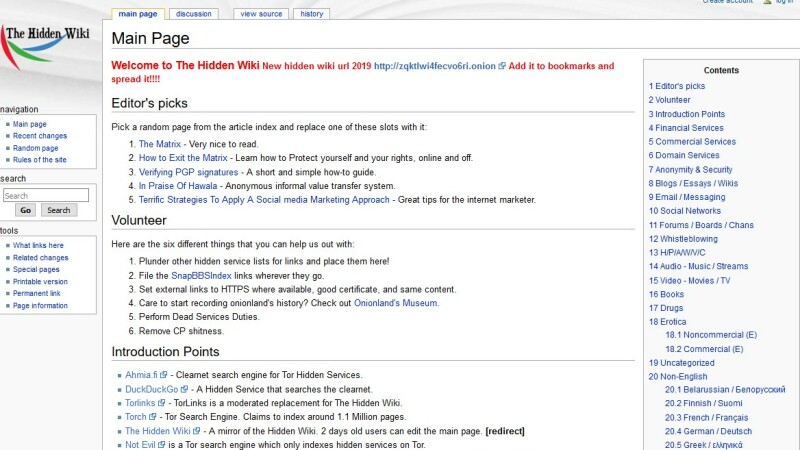800x450 pixels.
Task: Click the external link icon after onion URL
Action: [x=502, y=67]
